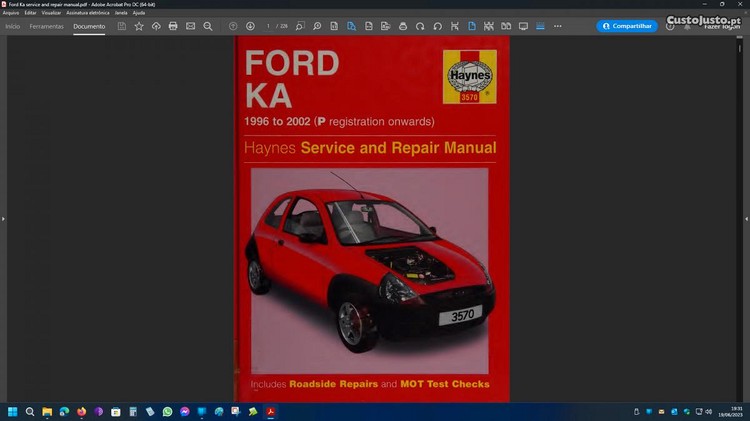Click the upload to cloud icon
Screen dimensions: 750x421
(156, 26)
